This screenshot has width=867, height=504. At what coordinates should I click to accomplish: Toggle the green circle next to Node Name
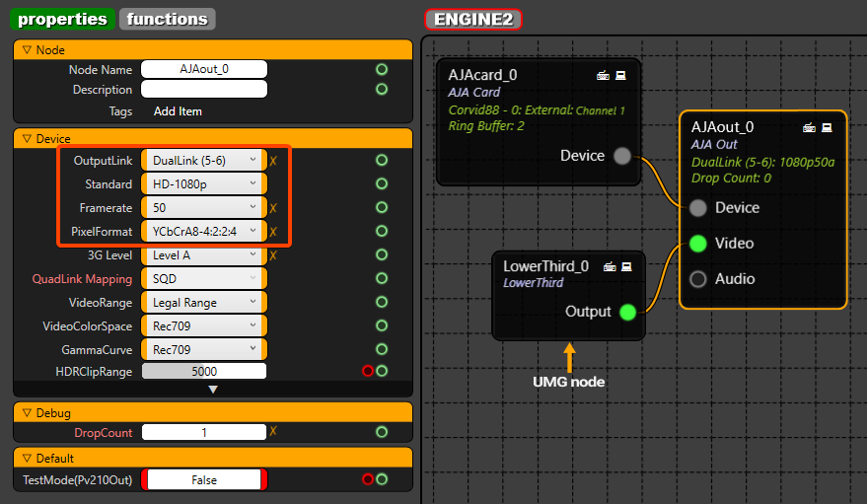point(382,70)
